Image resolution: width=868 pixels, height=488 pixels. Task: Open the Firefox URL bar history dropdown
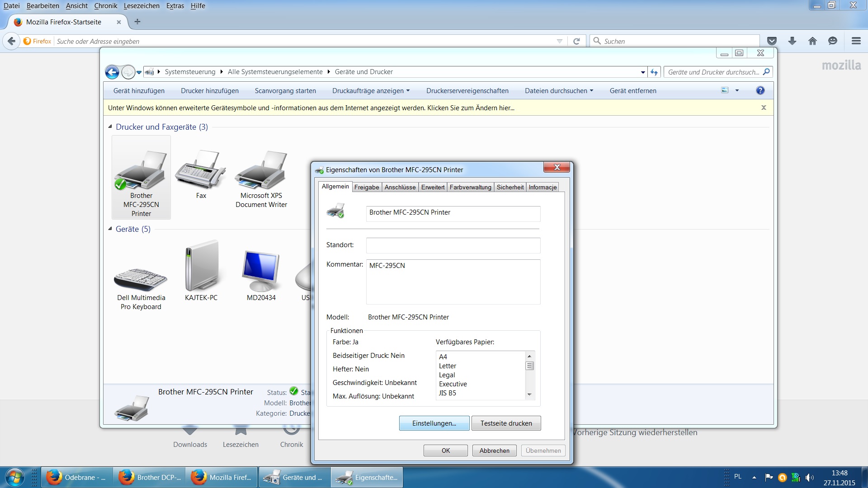click(560, 41)
